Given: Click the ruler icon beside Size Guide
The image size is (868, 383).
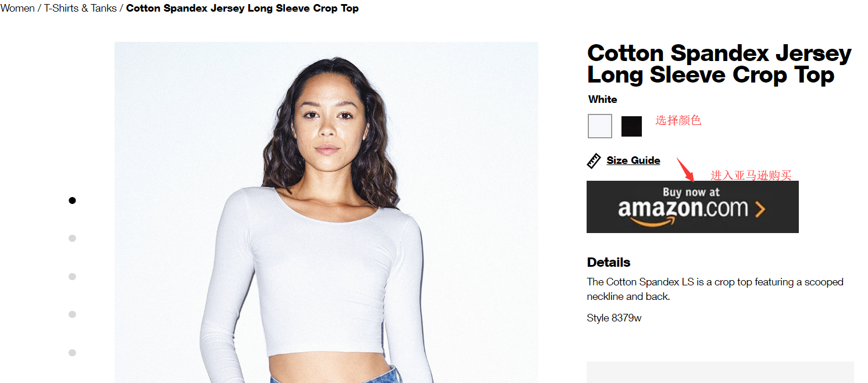Looking at the screenshot, I should (x=594, y=160).
